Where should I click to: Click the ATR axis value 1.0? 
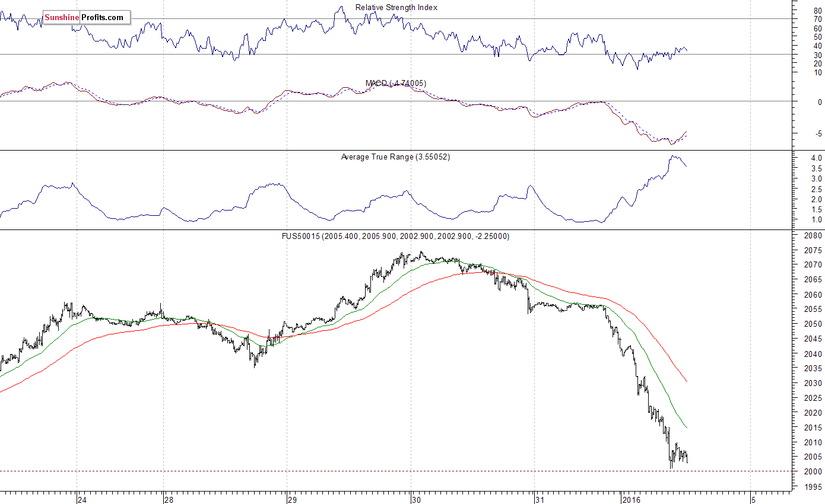click(816, 220)
